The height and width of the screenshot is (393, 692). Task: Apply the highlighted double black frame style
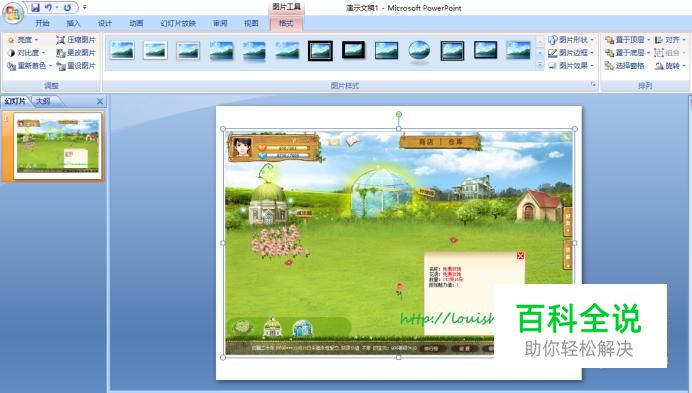[320, 50]
